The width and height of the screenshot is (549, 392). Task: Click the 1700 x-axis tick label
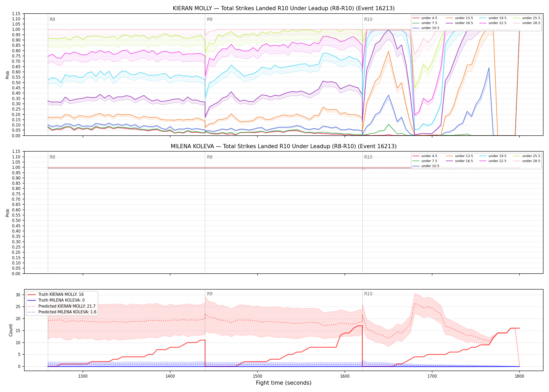pos(432,376)
